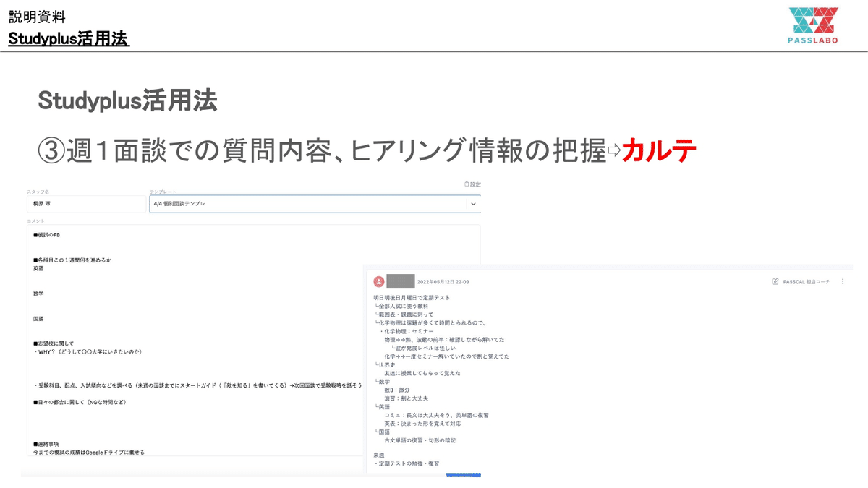Click the person icon in the record header
This screenshot has height=488, width=868.
tap(378, 281)
